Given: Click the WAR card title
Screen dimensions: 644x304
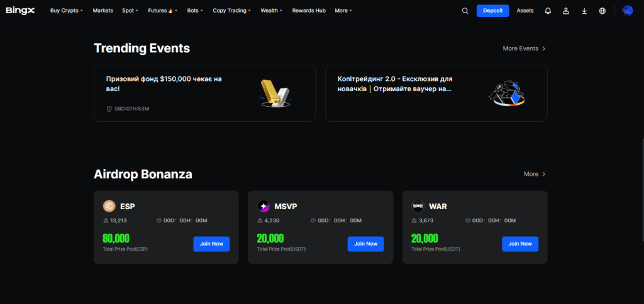Looking at the screenshot, I should tap(438, 207).
